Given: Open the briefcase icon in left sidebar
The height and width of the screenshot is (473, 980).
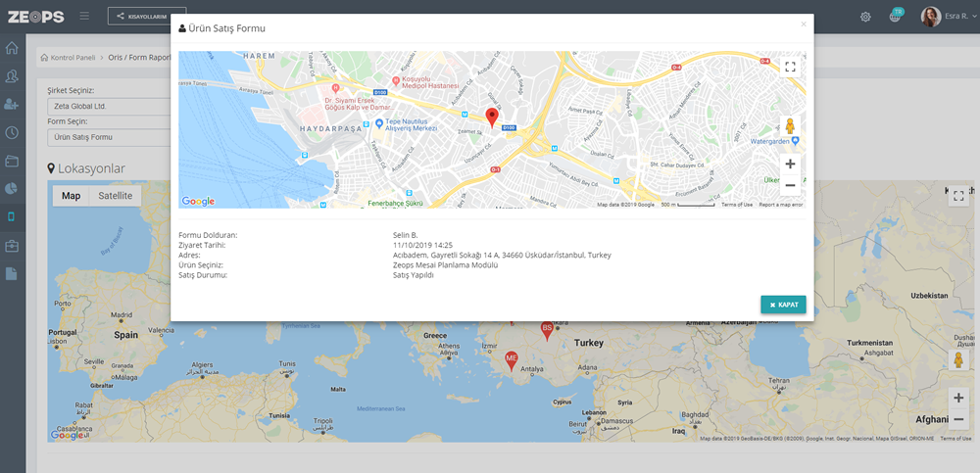Looking at the screenshot, I should 11,246.
